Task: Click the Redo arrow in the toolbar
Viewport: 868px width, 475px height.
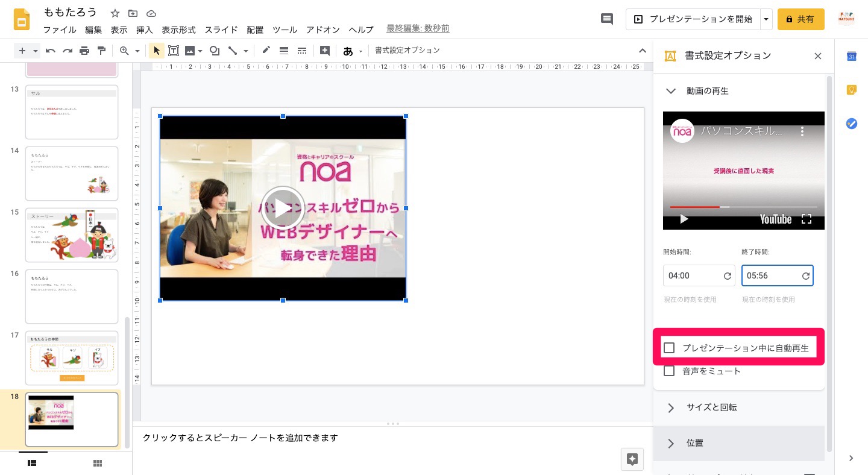Action: [x=68, y=51]
